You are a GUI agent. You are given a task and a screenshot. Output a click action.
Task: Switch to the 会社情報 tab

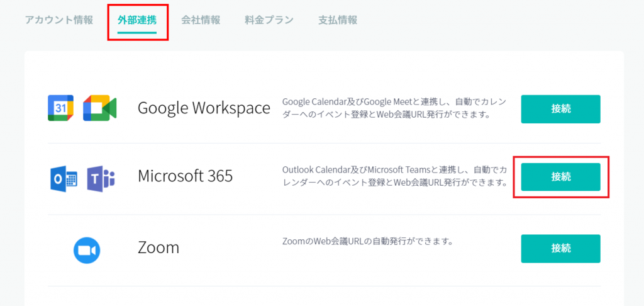201,20
